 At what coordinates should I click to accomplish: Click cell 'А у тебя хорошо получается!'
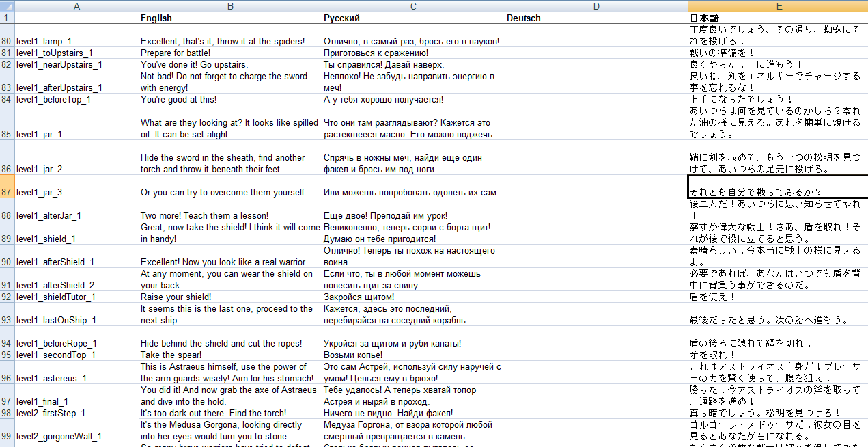point(413,99)
